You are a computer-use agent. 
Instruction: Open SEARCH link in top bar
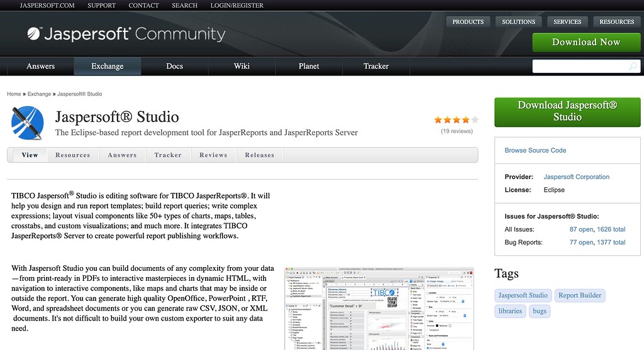[184, 5]
